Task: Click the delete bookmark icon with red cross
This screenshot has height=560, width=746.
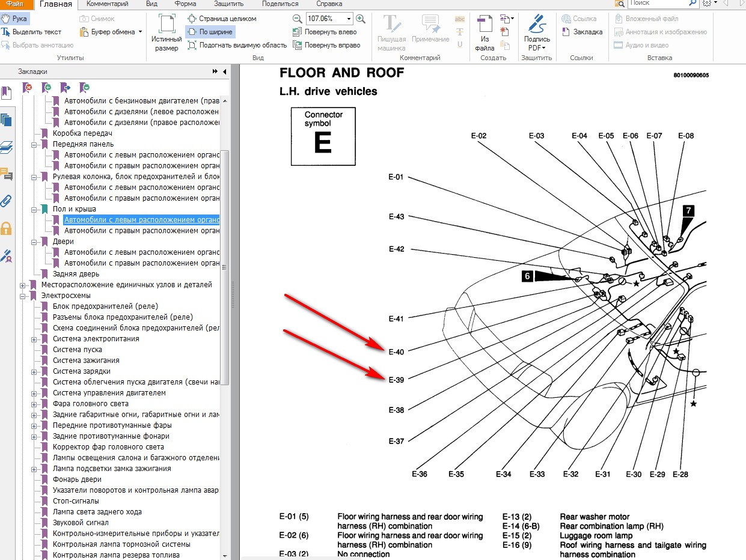Action: click(x=27, y=88)
